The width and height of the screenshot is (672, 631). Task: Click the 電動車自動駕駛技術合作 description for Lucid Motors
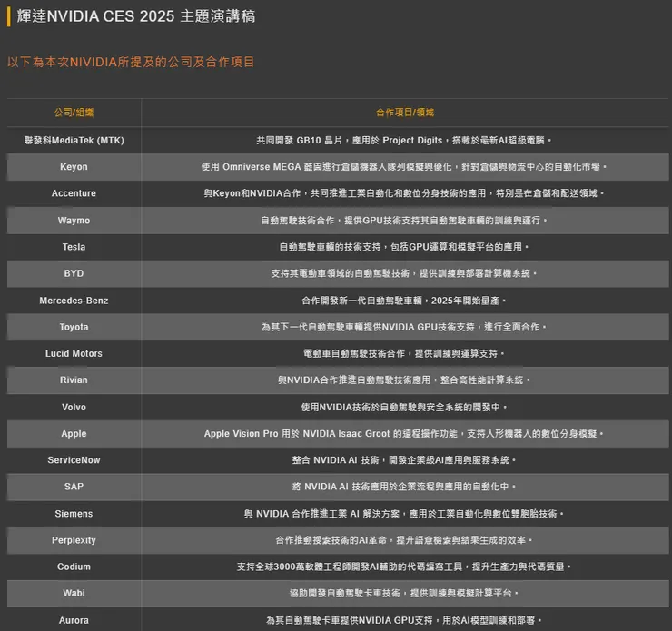pyautogui.click(x=404, y=353)
